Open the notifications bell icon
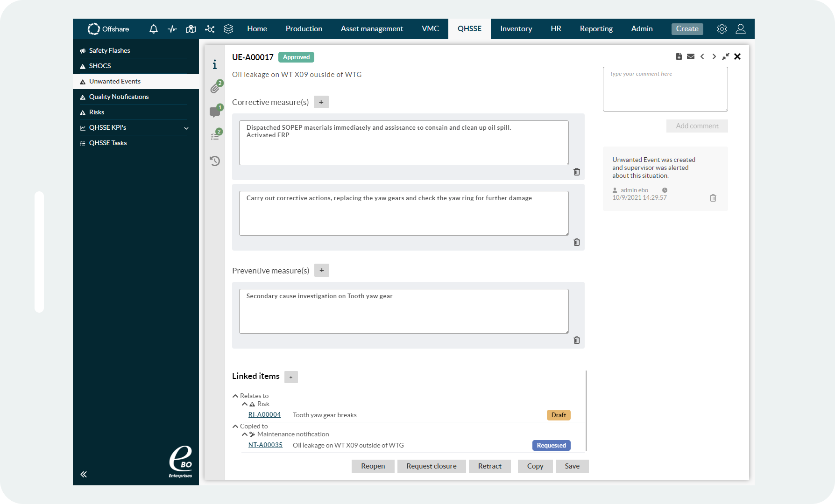The height and width of the screenshot is (504, 835). pyautogui.click(x=153, y=29)
